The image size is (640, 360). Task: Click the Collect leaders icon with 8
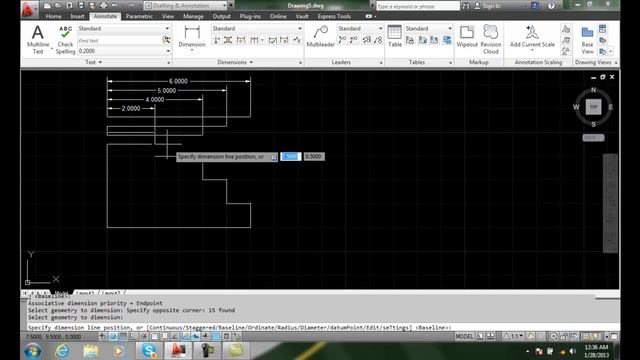click(378, 40)
